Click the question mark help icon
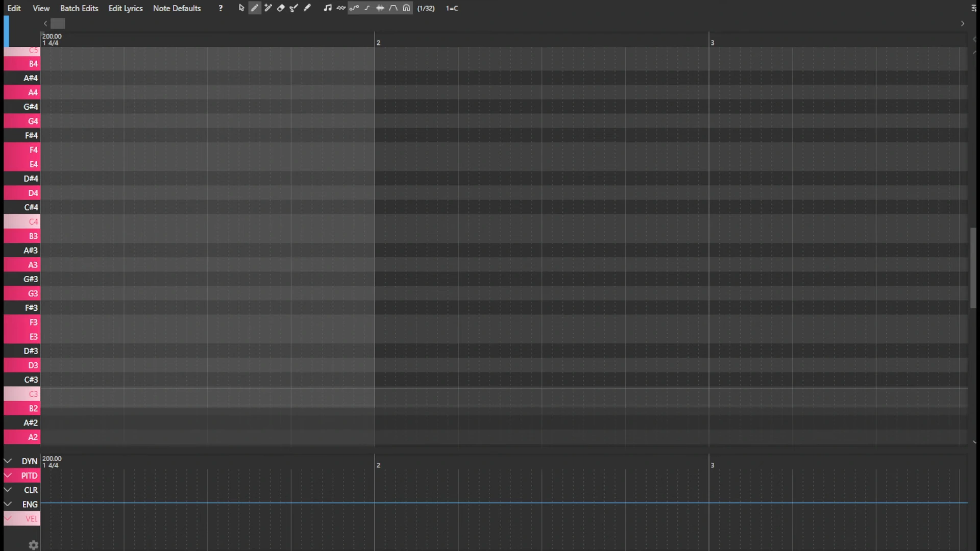980x551 pixels. pyautogui.click(x=220, y=8)
